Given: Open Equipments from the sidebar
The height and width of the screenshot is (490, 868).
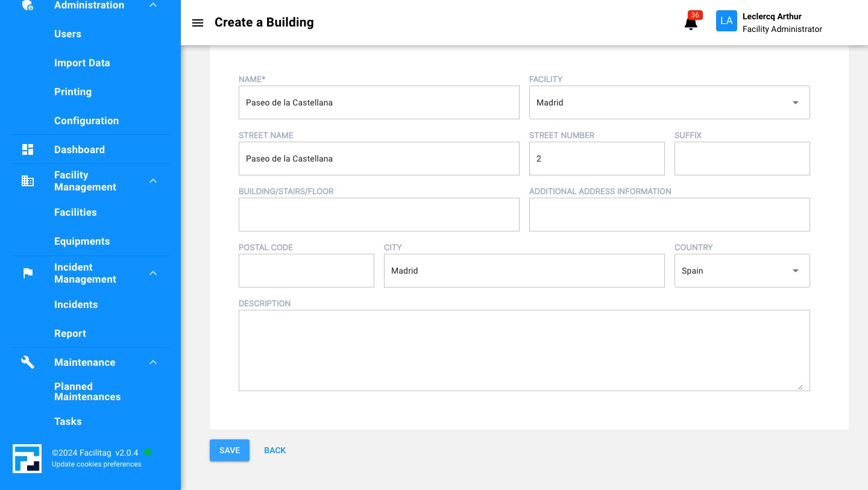Looking at the screenshot, I should [x=82, y=241].
